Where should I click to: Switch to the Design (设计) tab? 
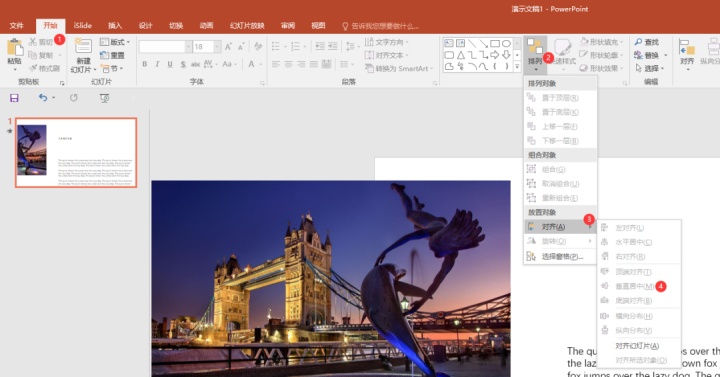(x=146, y=26)
